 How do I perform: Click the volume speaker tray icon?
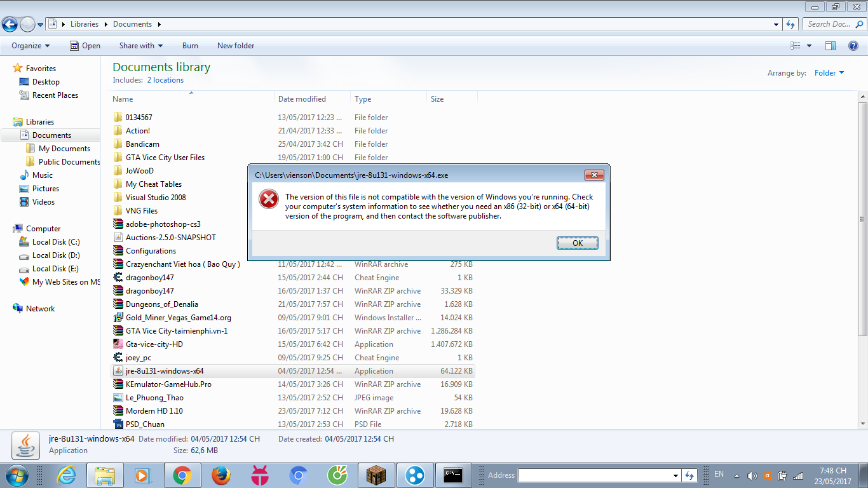(x=752, y=475)
